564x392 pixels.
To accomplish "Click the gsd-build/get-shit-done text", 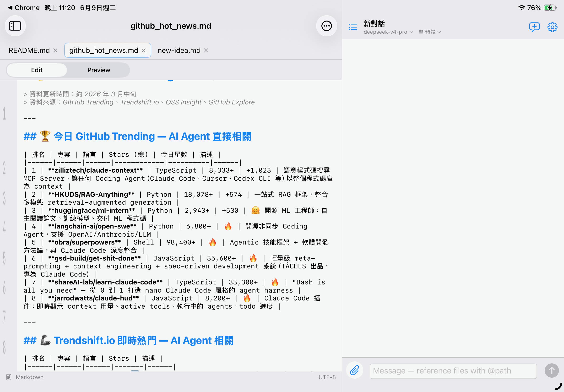I will 95,258.
